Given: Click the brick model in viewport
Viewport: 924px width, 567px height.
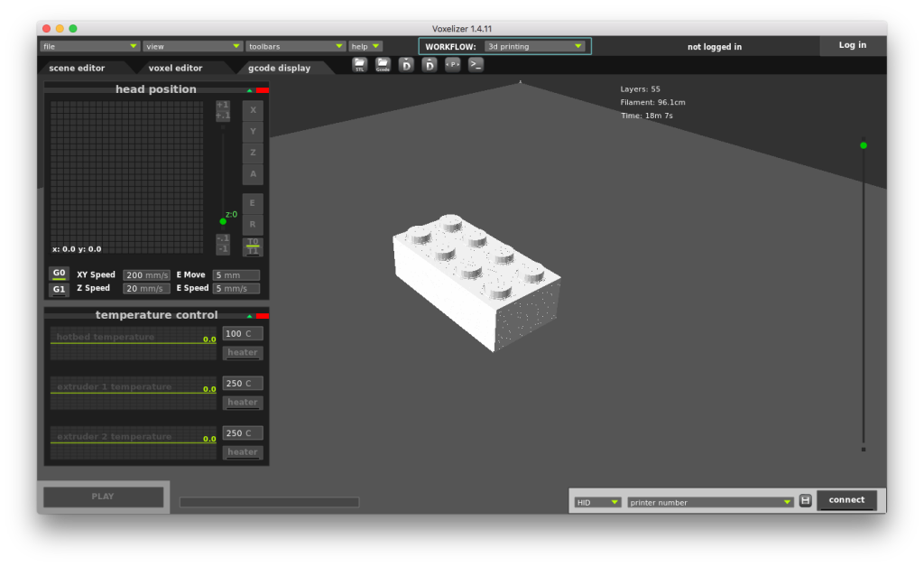Looking at the screenshot, I should (x=476, y=283).
